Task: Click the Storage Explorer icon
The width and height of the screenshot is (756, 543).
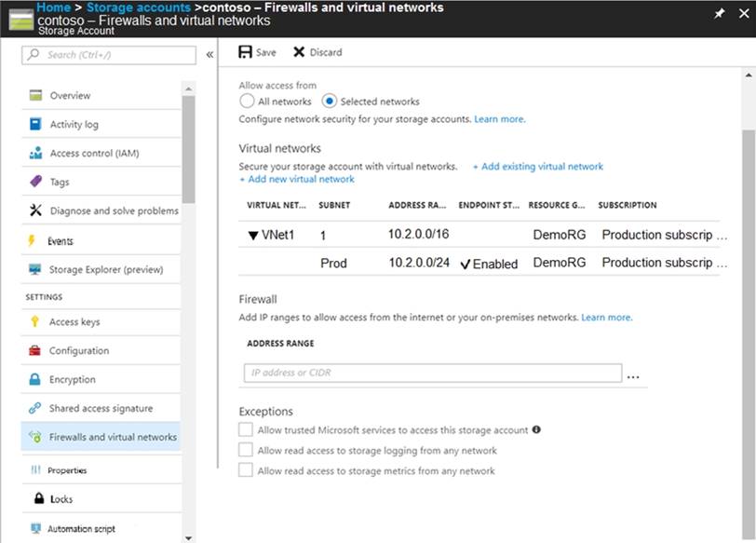Action: click(x=34, y=269)
